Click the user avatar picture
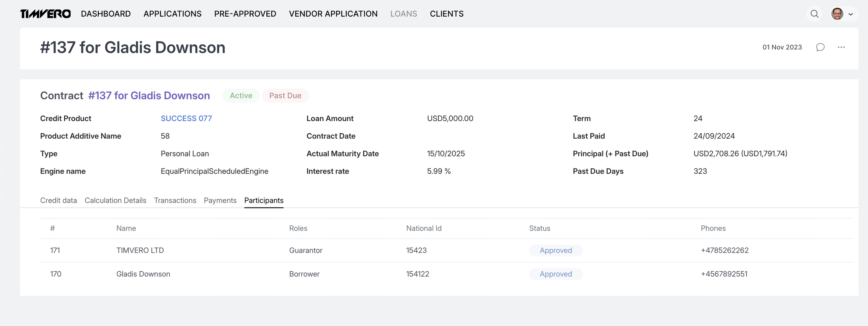 pyautogui.click(x=837, y=14)
